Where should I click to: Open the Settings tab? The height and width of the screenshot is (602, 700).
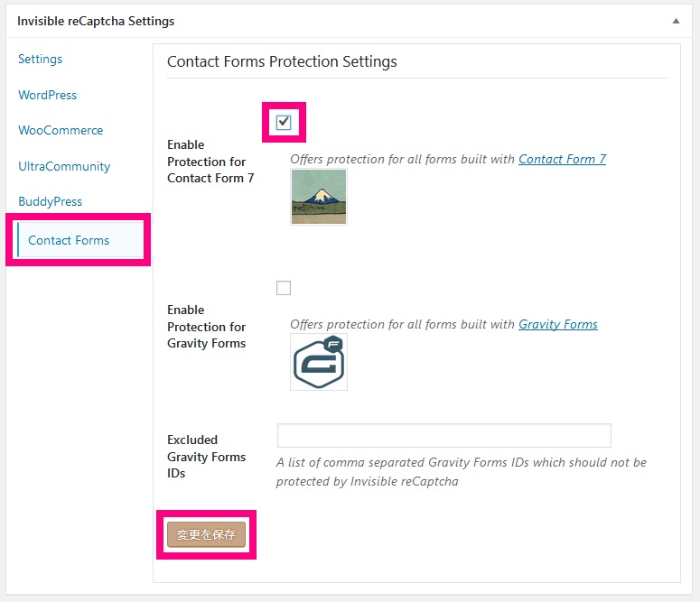click(x=40, y=59)
